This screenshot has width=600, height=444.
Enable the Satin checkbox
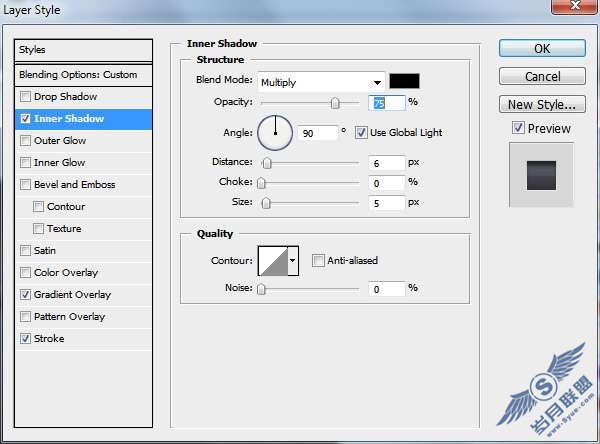pos(25,251)
